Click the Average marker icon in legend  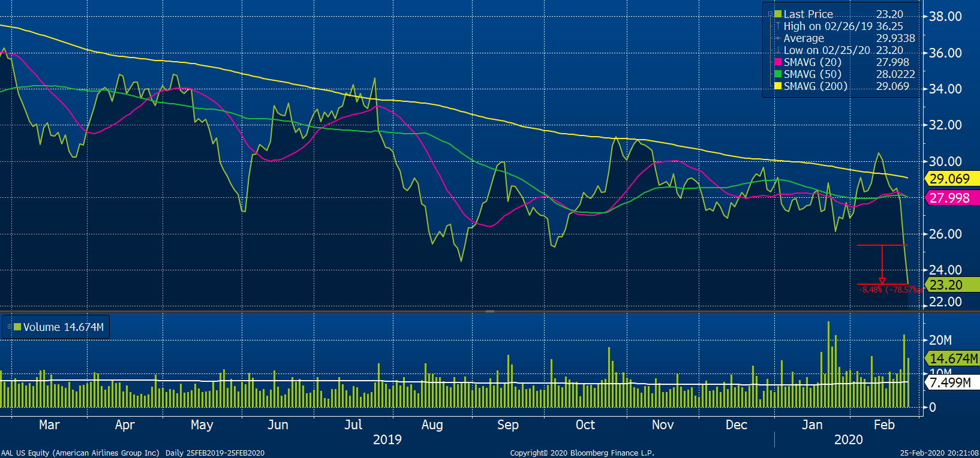pos(778,38)
